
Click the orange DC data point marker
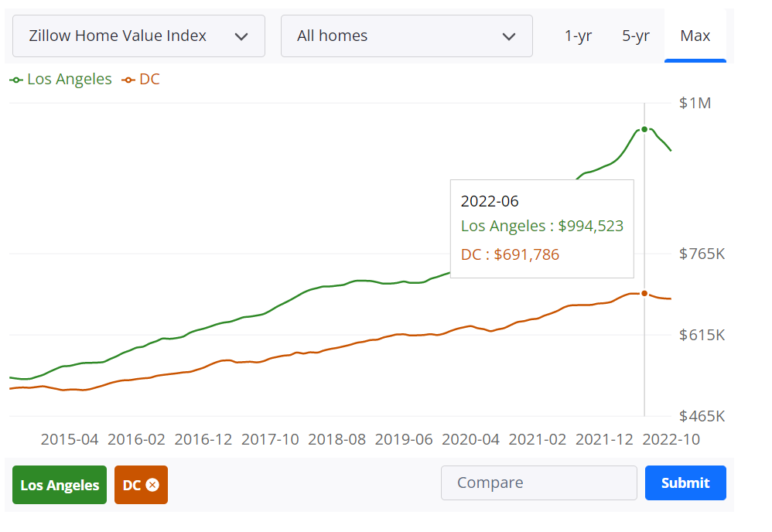pyautogui.click(x=644, y=293)
